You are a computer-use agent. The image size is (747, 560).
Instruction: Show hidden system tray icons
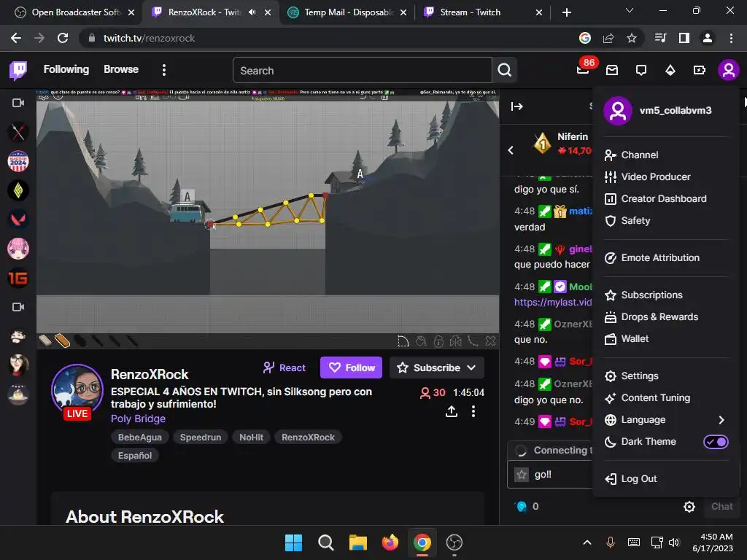[587, 542]
